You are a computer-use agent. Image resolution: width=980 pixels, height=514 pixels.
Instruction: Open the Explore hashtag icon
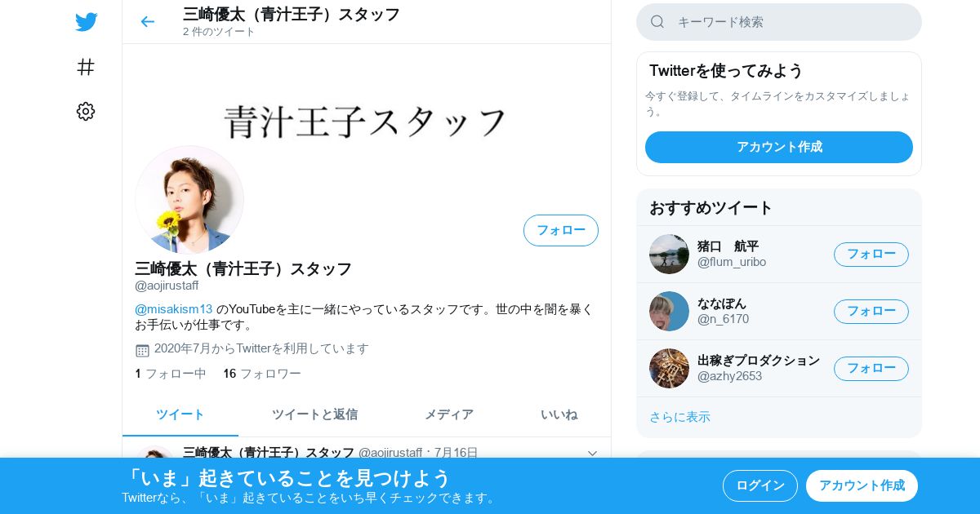coord(86,67)
